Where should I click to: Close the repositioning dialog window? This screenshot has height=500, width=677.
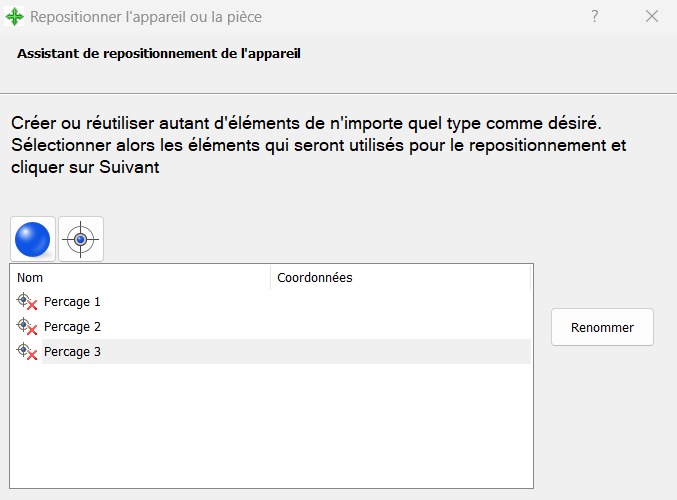pyautogui.click(x=652, y=17)
